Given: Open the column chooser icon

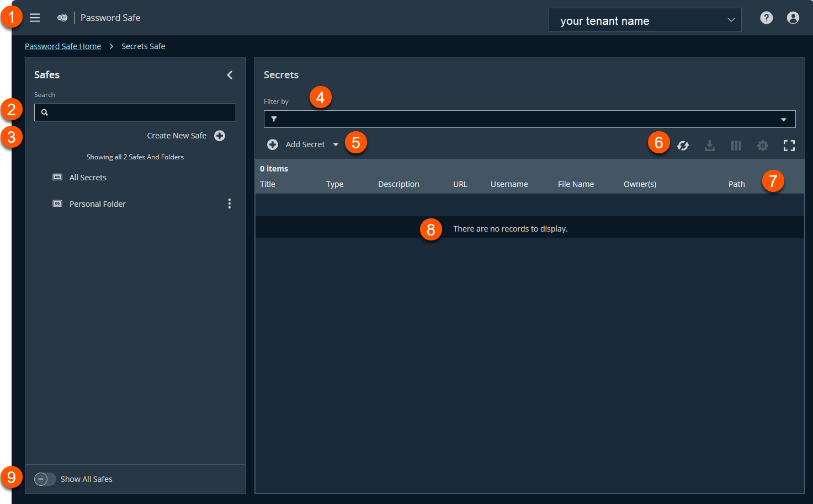Looking at the screenshot, I should point(736,146).
